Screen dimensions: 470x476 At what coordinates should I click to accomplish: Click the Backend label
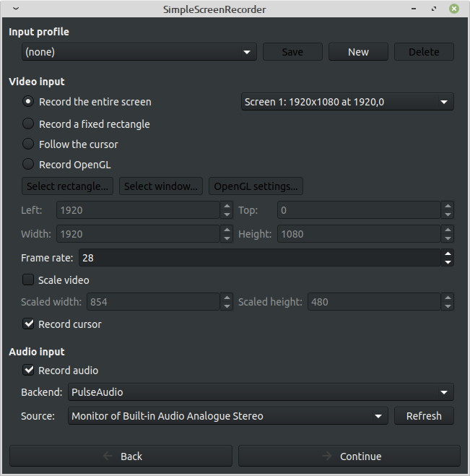coord(42,392)
